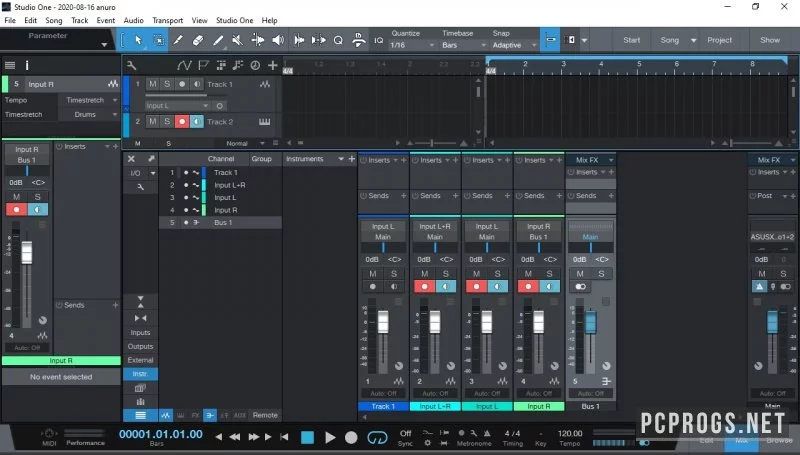The height and width of the screenshot is (455, 800).
Task: Open the track list lines icon
Action: coord(10,65)
